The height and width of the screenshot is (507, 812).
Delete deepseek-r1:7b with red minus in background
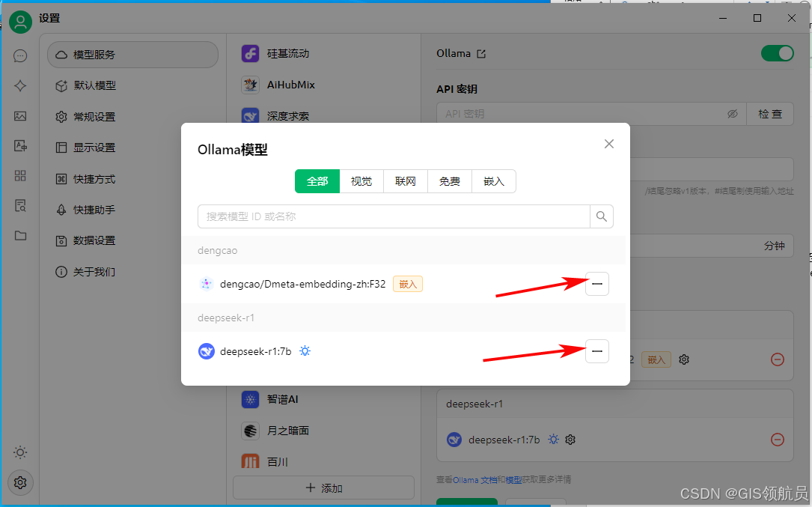(778, 440)
